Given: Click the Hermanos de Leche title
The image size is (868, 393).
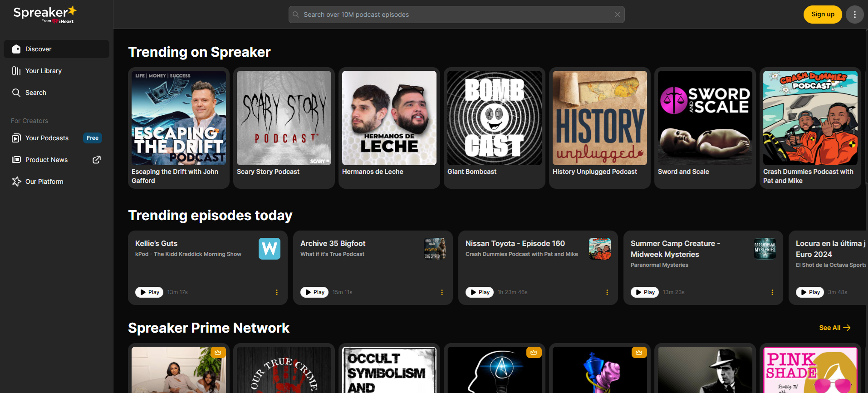Looking at the screenshot, I should (x=373, y=172).
